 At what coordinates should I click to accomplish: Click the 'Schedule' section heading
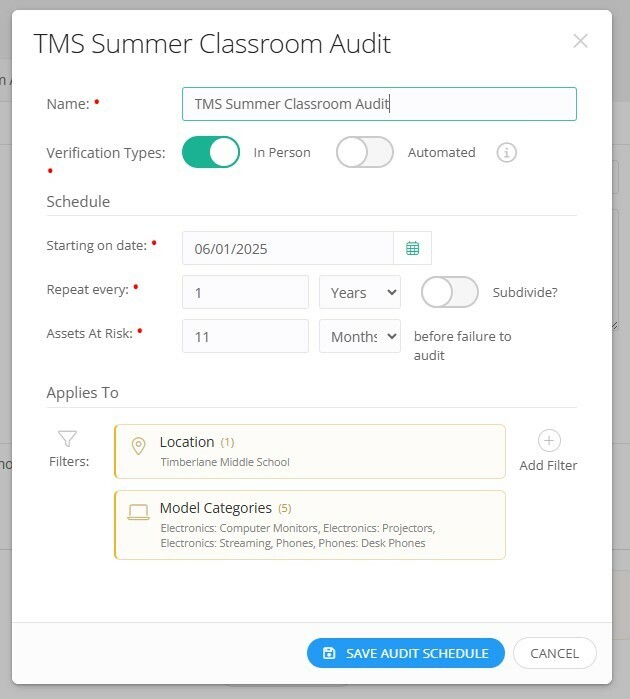point(78,201)
